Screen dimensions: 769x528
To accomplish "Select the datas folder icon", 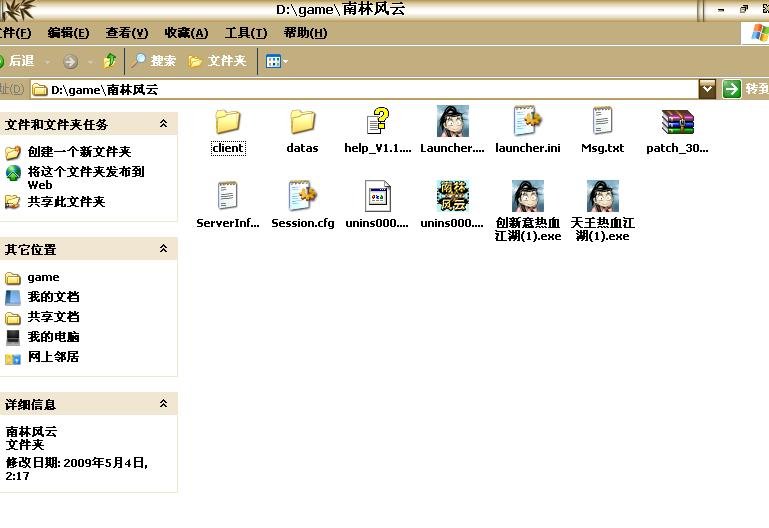I will (x=302, y=122).
